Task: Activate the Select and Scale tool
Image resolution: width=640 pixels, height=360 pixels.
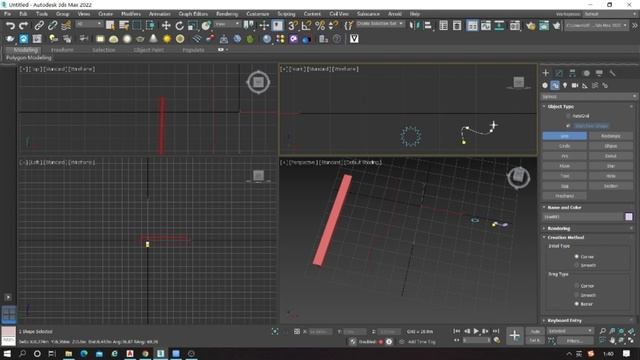Action: 193,26
